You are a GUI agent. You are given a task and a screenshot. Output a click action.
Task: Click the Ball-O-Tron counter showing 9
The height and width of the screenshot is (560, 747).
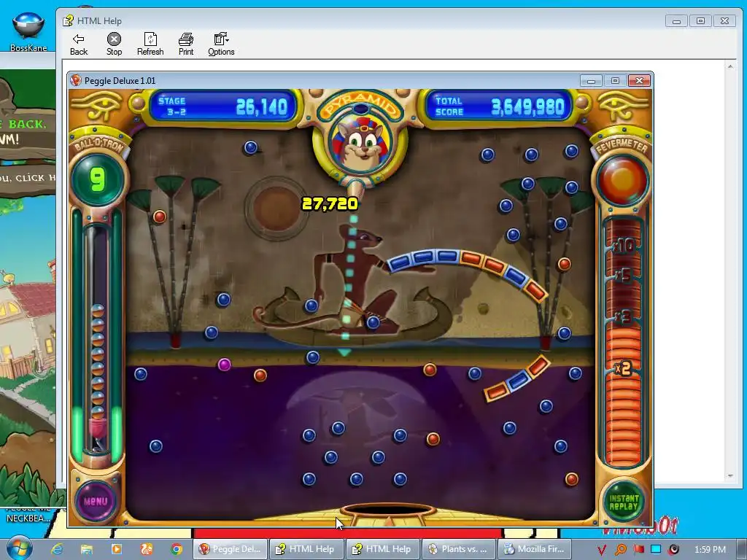pos(98,180)
